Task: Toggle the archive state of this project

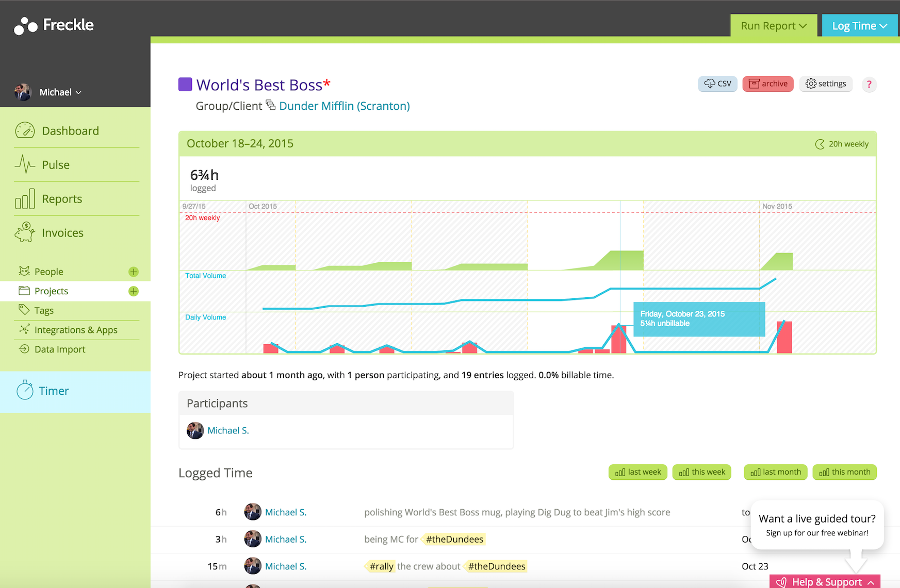Action: click(768, 83)
